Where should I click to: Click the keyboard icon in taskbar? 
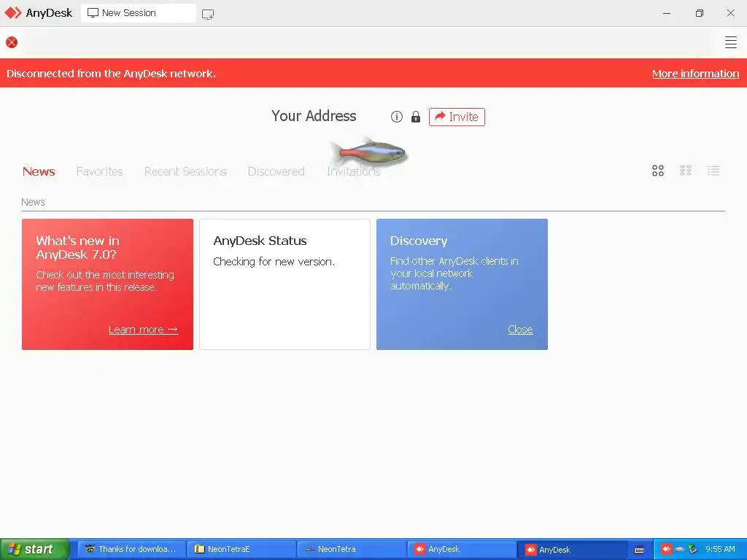[639, 550]
